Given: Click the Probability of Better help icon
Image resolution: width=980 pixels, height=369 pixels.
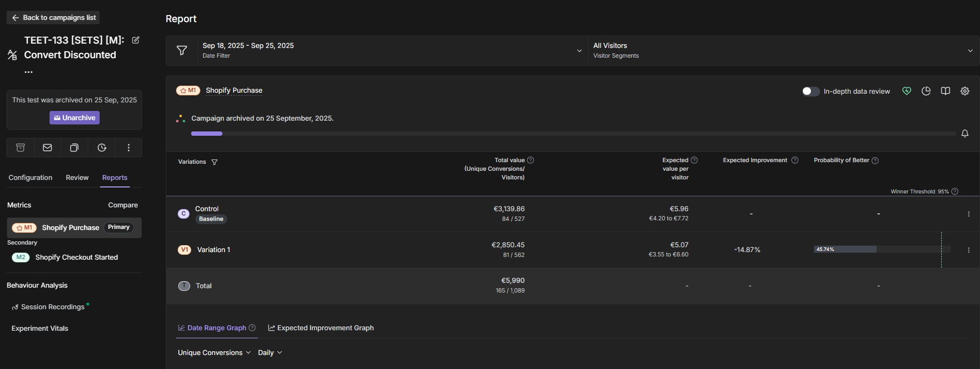Looking at the screenshot, I should (x=875, y=161).
